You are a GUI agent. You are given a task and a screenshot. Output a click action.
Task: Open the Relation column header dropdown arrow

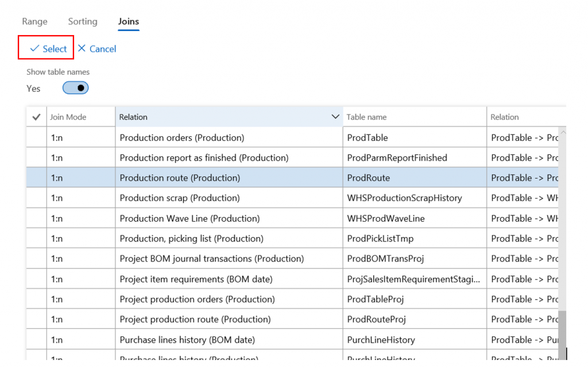point(335,117)
